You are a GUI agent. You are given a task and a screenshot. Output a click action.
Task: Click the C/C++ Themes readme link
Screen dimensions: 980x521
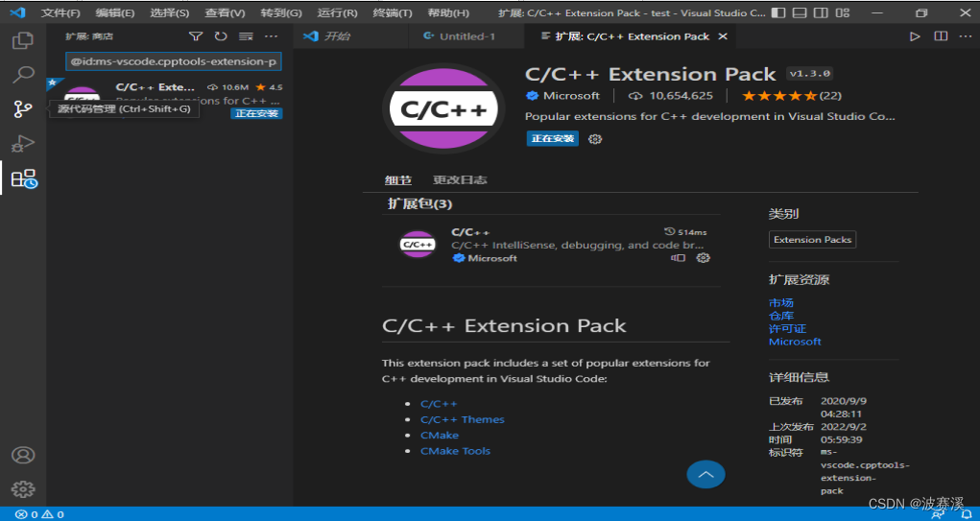[463, 420]
